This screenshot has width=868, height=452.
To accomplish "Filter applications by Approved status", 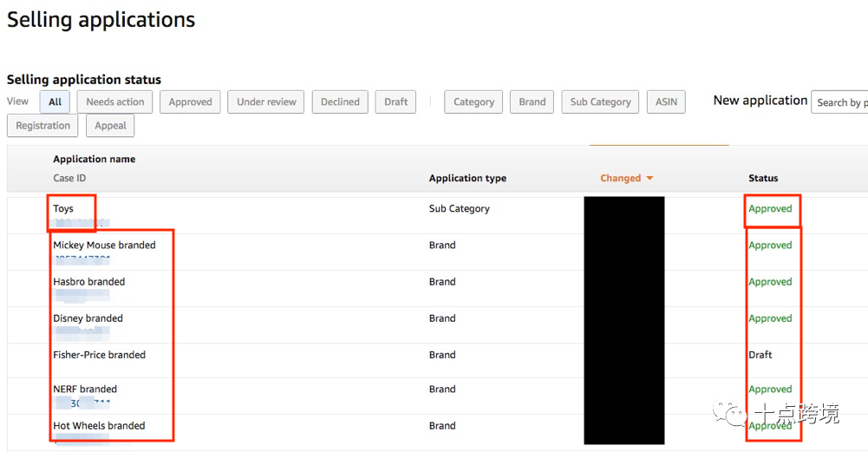I will 191,102.
